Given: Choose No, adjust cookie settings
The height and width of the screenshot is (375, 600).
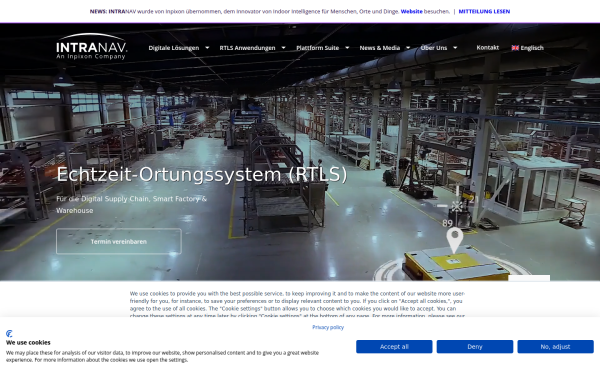Looking at the screenshot, I should tap(556, 347).
